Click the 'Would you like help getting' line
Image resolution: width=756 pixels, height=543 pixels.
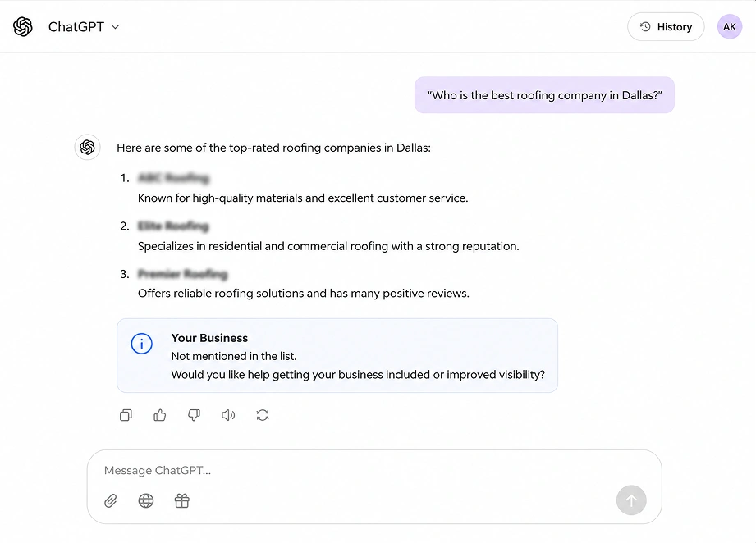(358, 374)
